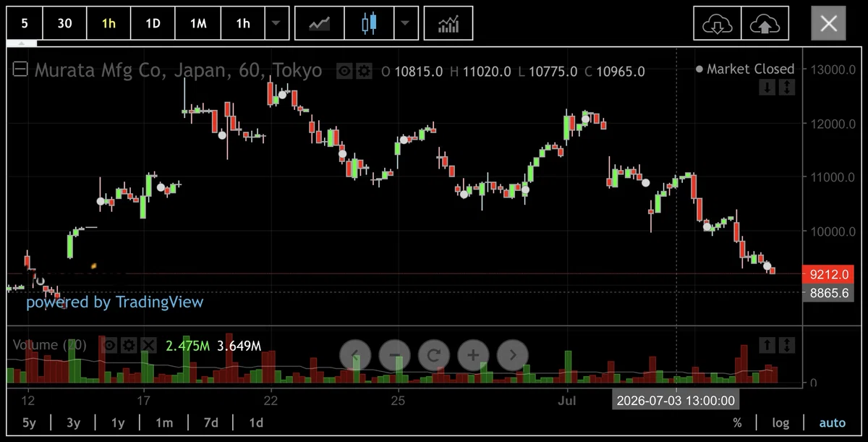Screen dimensions: 868x442
Task: Set range to 3y
Action: click(x=73, y=422)
